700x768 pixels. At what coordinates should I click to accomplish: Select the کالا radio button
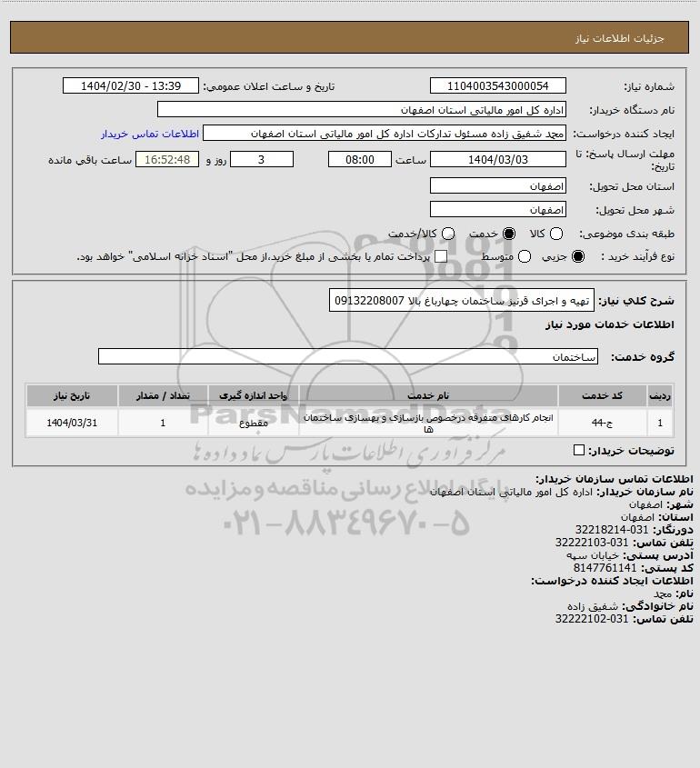click(x=556, y=234)
